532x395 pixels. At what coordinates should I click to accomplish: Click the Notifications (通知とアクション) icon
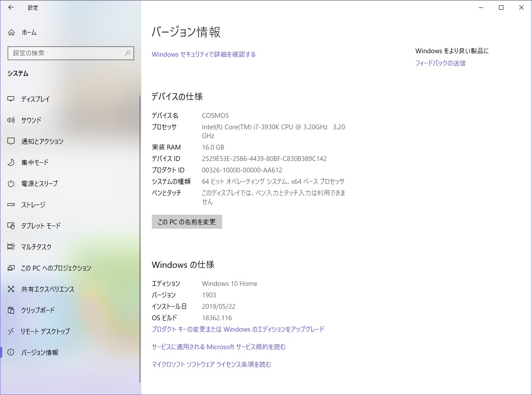pyautogui.click(x=11, y=141)
